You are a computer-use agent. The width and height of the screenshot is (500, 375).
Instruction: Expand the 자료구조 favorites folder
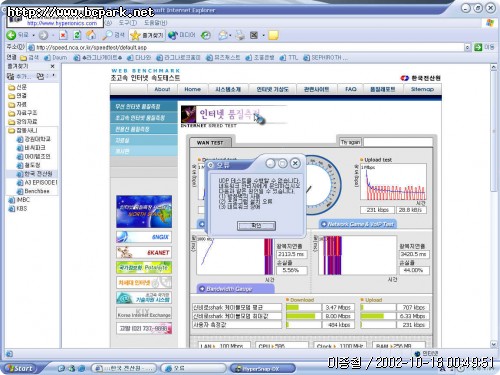(23, 113)
